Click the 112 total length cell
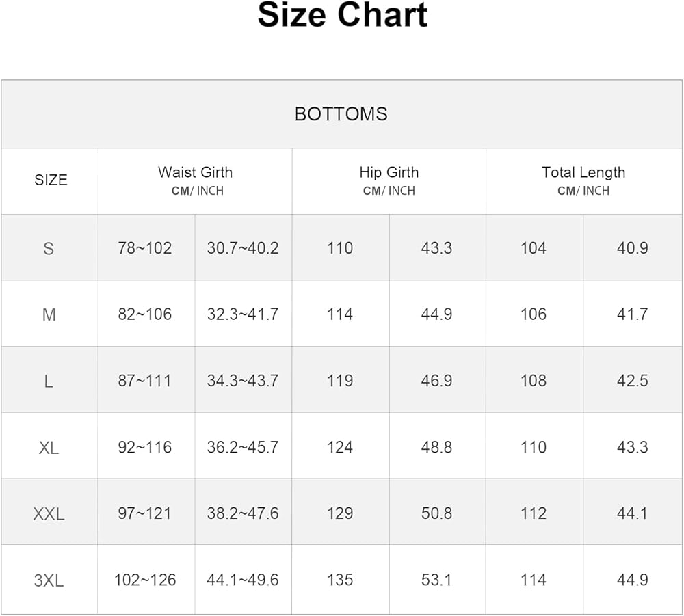The height and width of the screenshot is (616, 684). 534,513
